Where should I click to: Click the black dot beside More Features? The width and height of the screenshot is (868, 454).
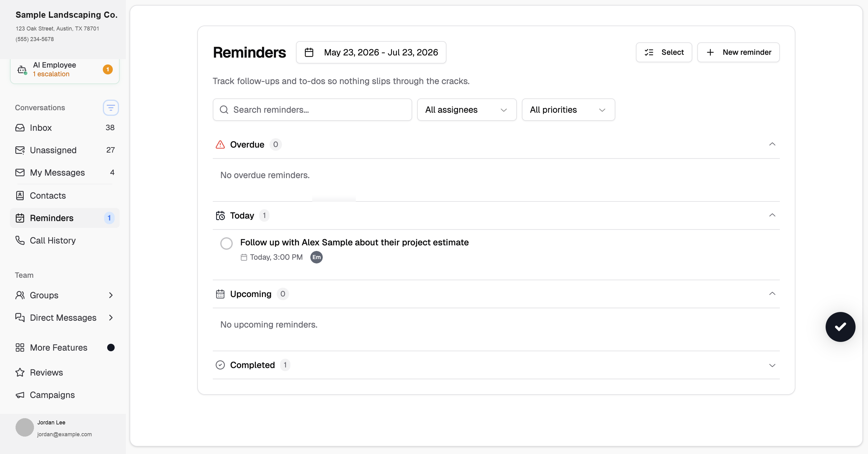111,348
